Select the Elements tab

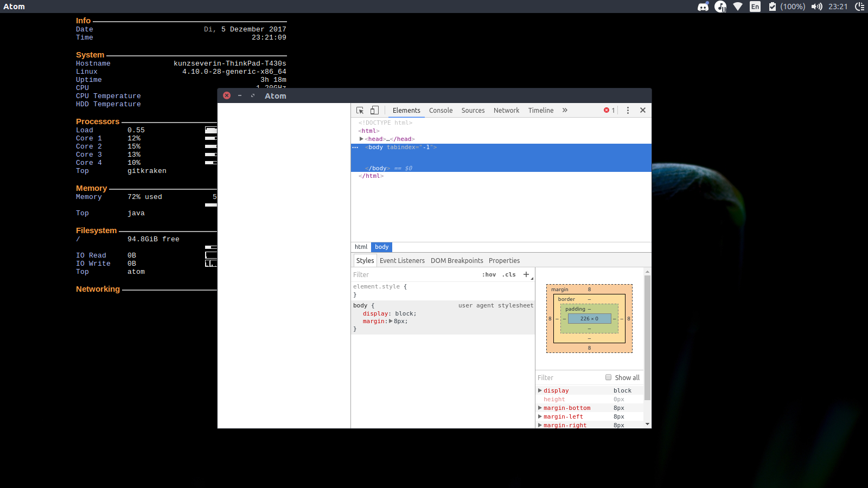point(406,110)
